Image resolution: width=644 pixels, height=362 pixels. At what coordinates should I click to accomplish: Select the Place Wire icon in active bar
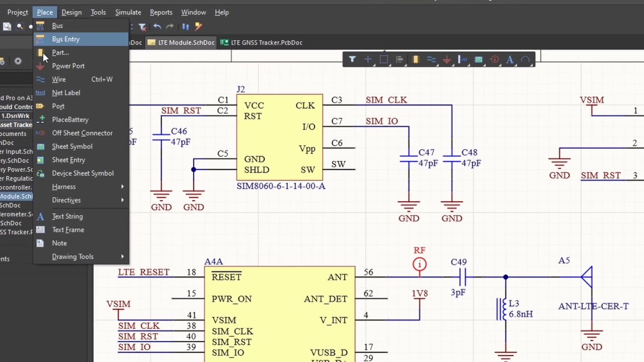[431, 60]
